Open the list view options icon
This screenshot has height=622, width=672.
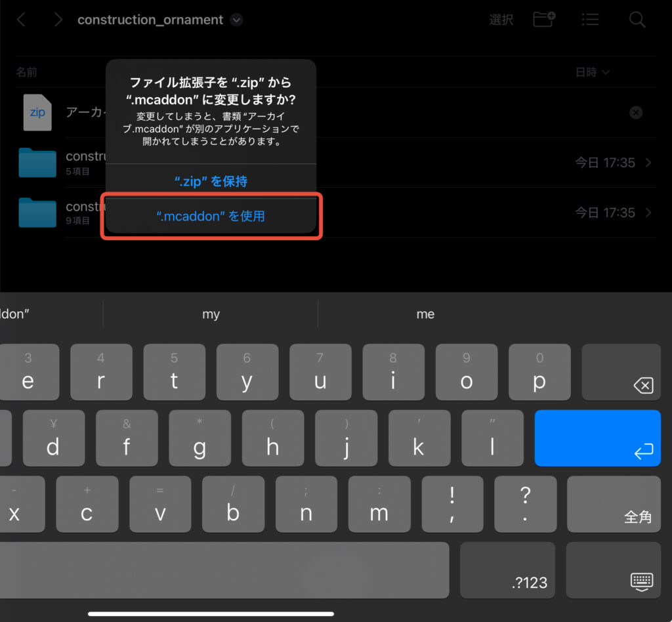[590, 20]
